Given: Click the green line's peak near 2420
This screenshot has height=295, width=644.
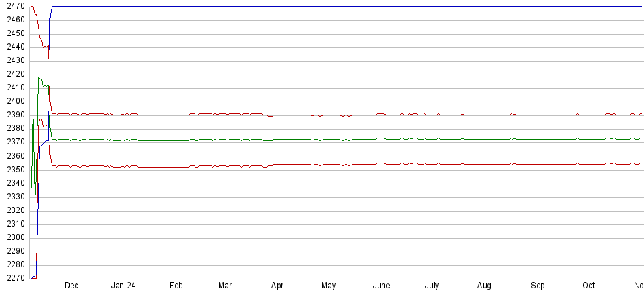Looking at the screenshot, I should tap(39, 77).
